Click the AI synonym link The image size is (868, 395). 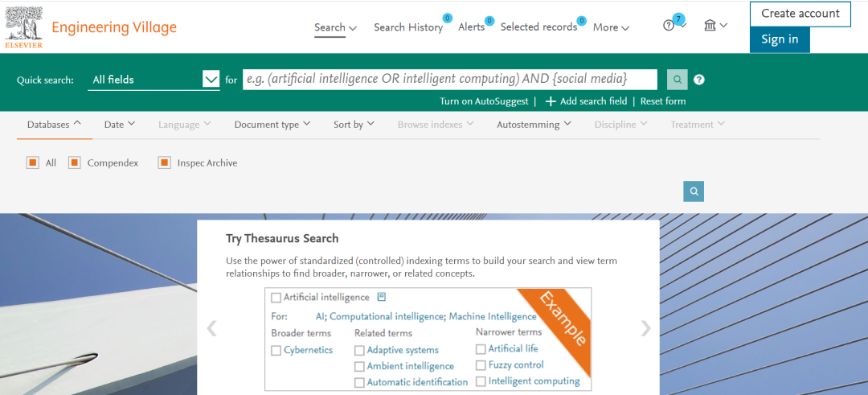click(x=319, y=317)
